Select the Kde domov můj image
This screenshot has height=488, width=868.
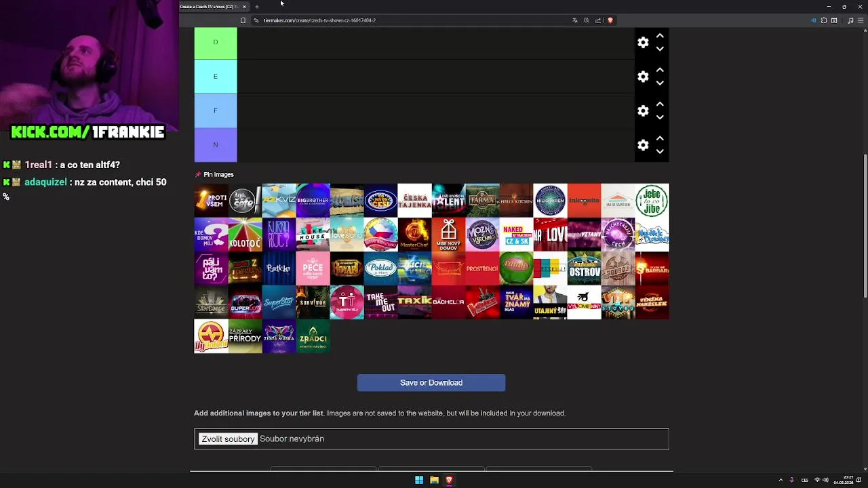click(x=211, y=235)
